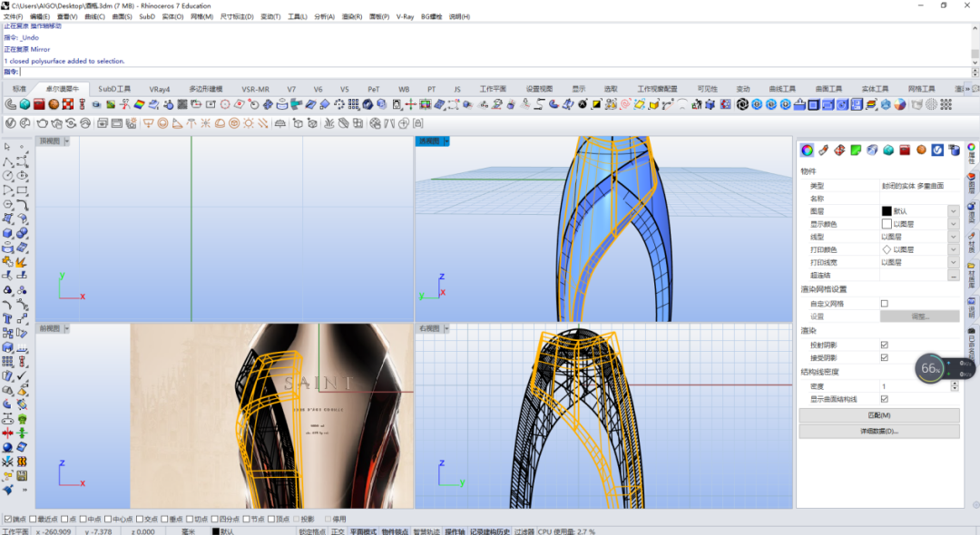980x535 pixels.
Task: Open the green square icon in properties panel
Action: pos(857,150)
